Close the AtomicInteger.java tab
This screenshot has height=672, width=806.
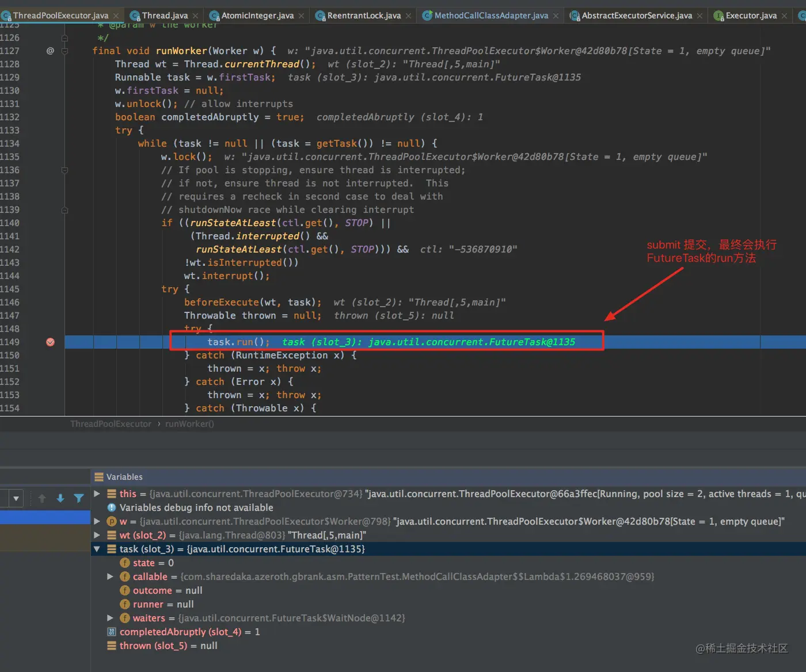[301, 16]
